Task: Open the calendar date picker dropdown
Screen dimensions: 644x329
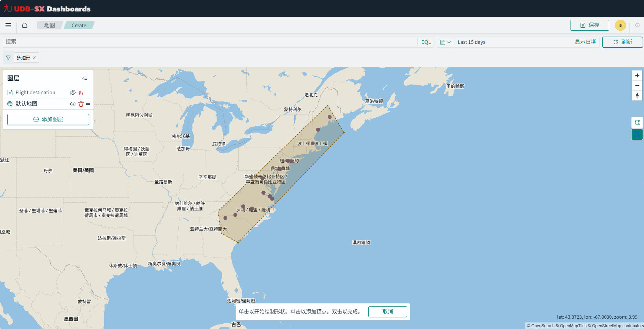Action: coord(446,42)
